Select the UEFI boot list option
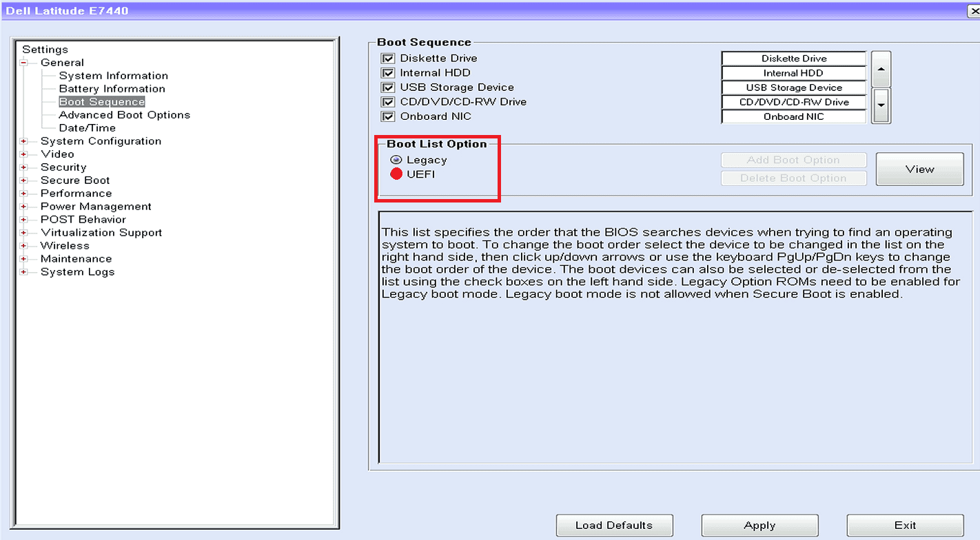 (x=396, y=174)
